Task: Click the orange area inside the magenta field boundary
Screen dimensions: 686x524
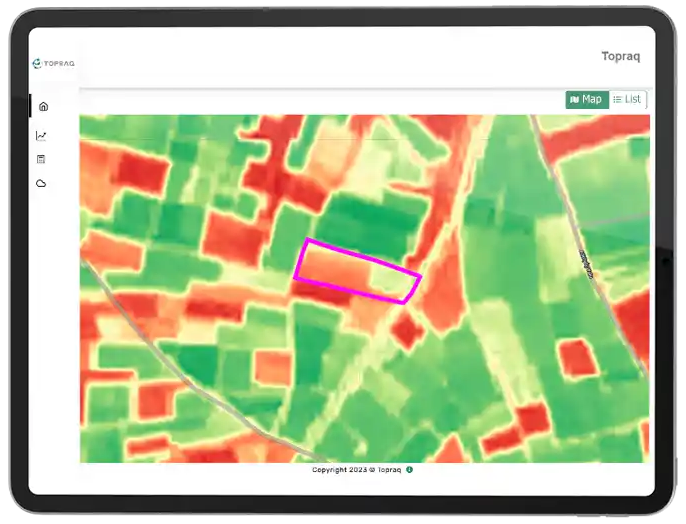Action: pyautogui.click(x=335, y=268)
